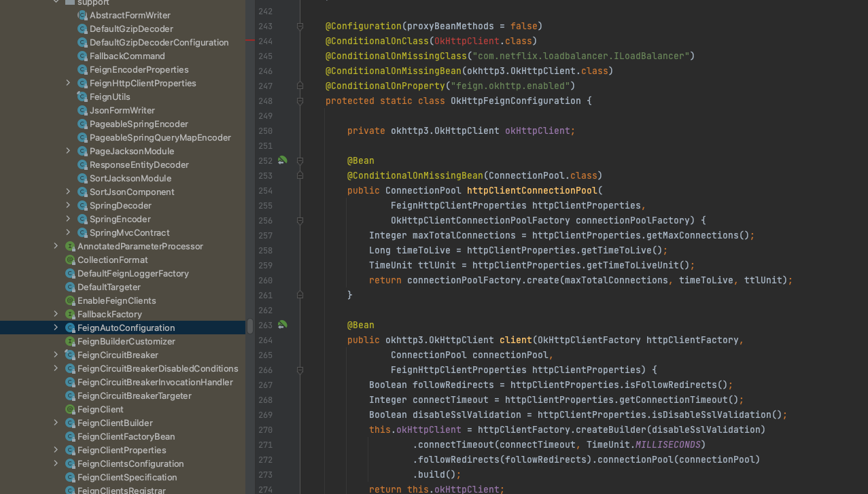
Task: Click the FeignClient annotation icon
Action: [70, 409]
